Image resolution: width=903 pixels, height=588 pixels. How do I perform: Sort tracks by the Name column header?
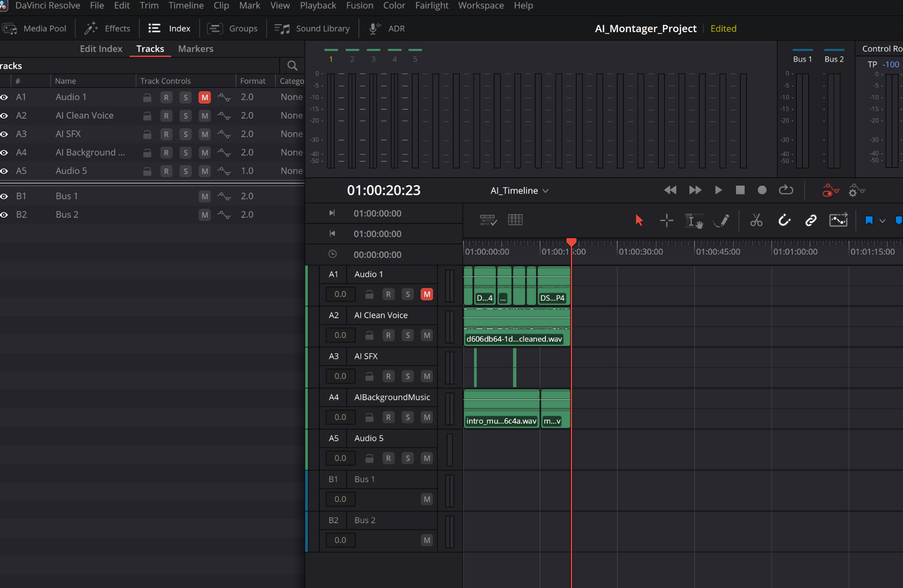(93, 81)
